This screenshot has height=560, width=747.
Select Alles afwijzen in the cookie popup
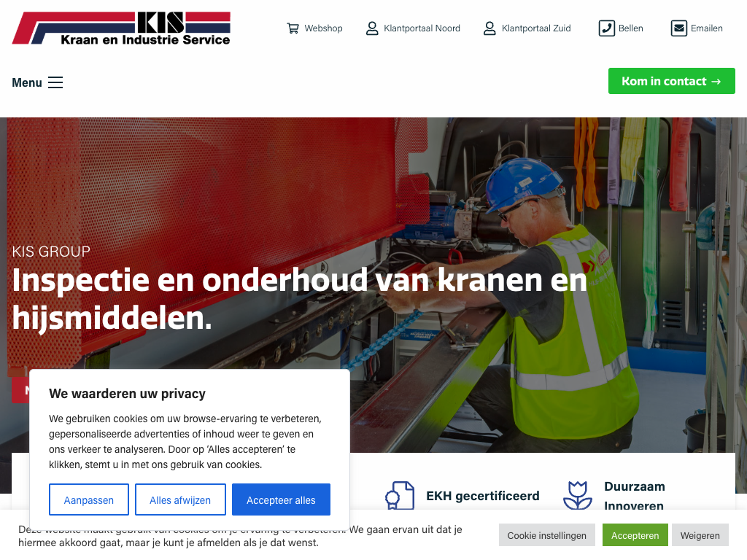coord(180,499)
